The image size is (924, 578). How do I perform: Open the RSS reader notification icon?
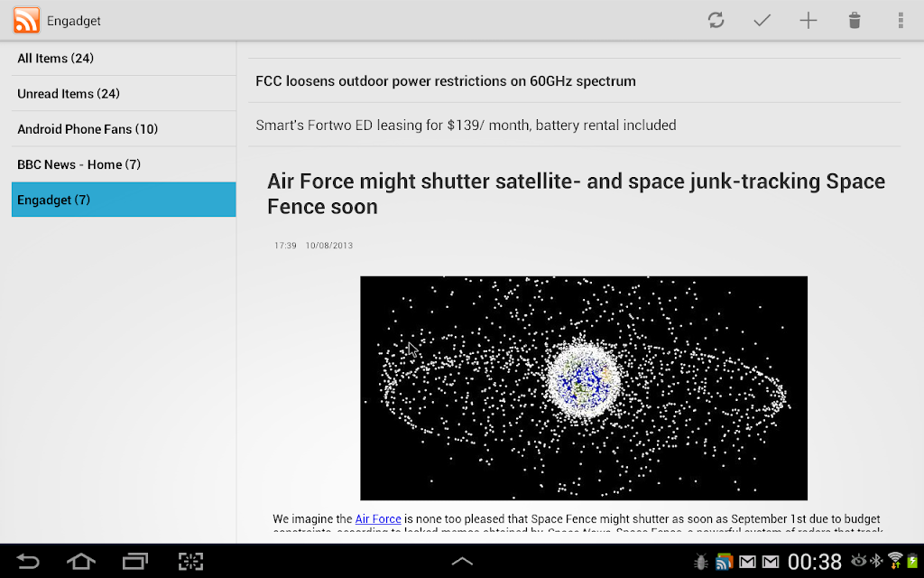[724, 562]
